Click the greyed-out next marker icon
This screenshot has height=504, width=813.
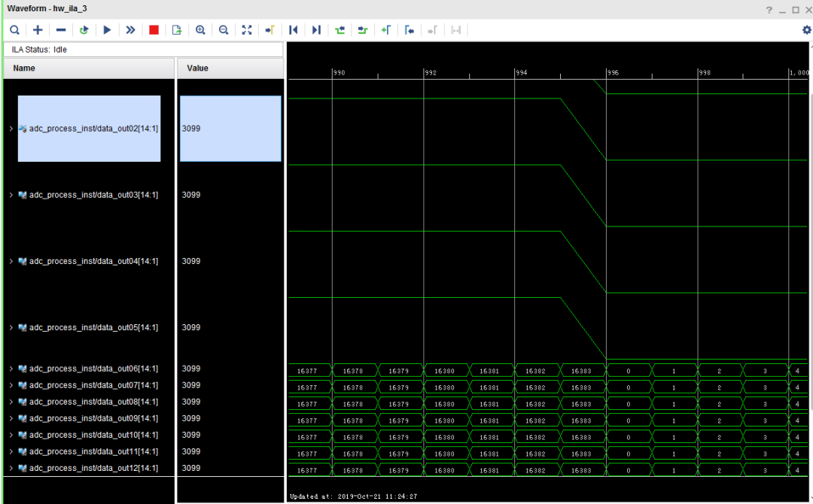click(x=432, y=30)
